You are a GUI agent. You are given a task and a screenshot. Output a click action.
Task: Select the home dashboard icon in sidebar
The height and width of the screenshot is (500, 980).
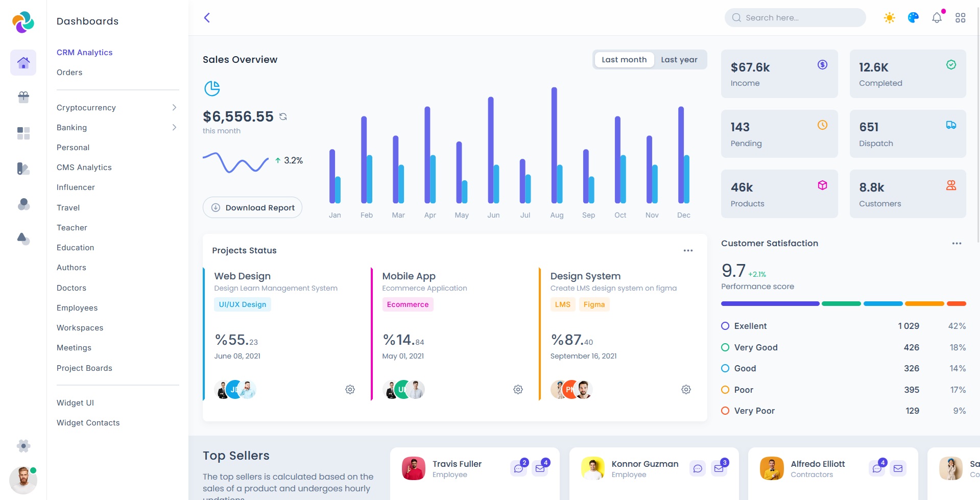point(23,62)
